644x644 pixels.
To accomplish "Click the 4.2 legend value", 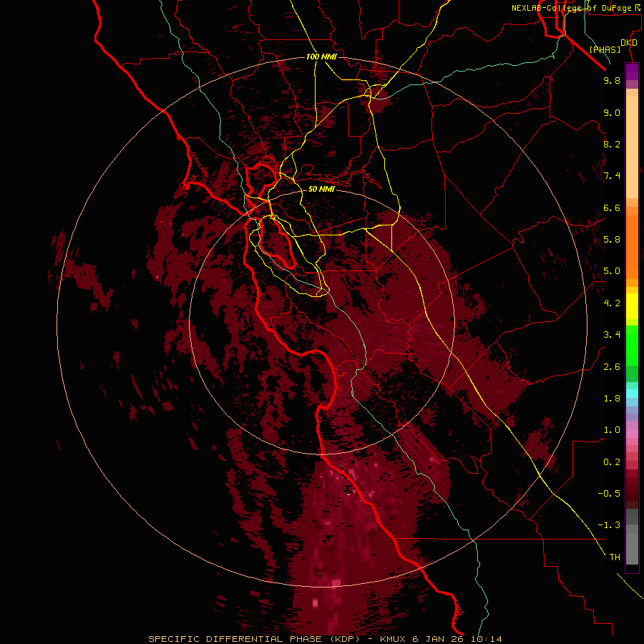I will [612, 303].
